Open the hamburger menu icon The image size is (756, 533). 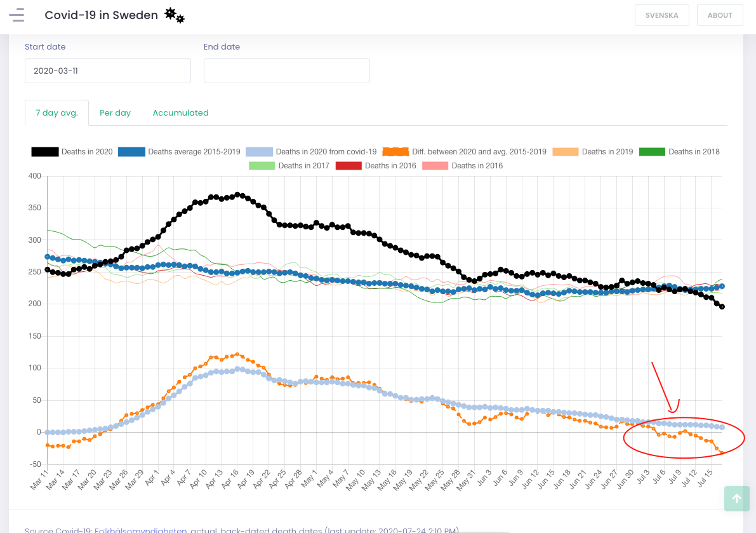point(17,15)
